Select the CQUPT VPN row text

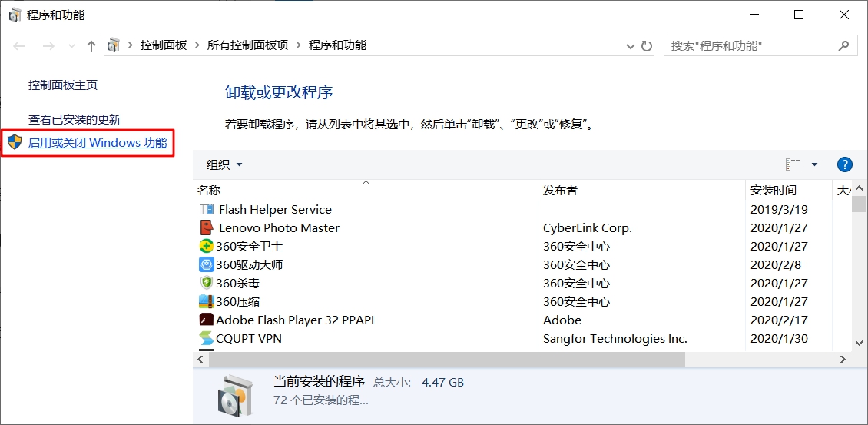pyautogui.click(x=249, y=338)
